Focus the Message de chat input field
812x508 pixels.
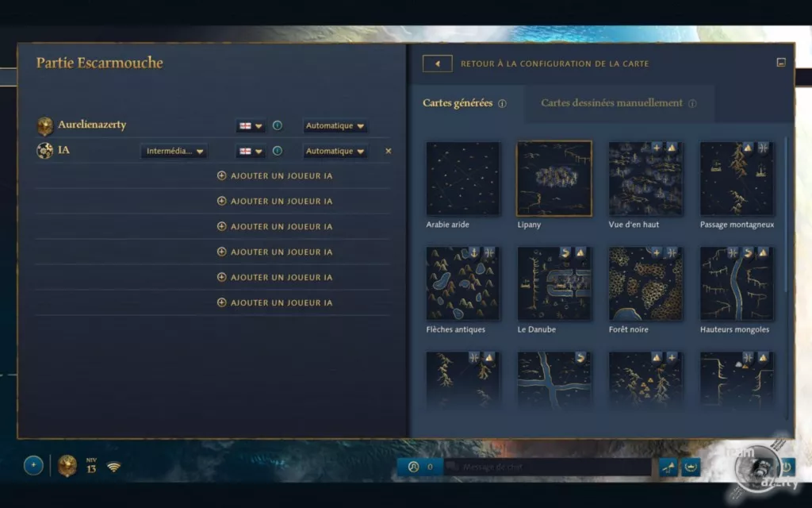(x=547, y=467)
